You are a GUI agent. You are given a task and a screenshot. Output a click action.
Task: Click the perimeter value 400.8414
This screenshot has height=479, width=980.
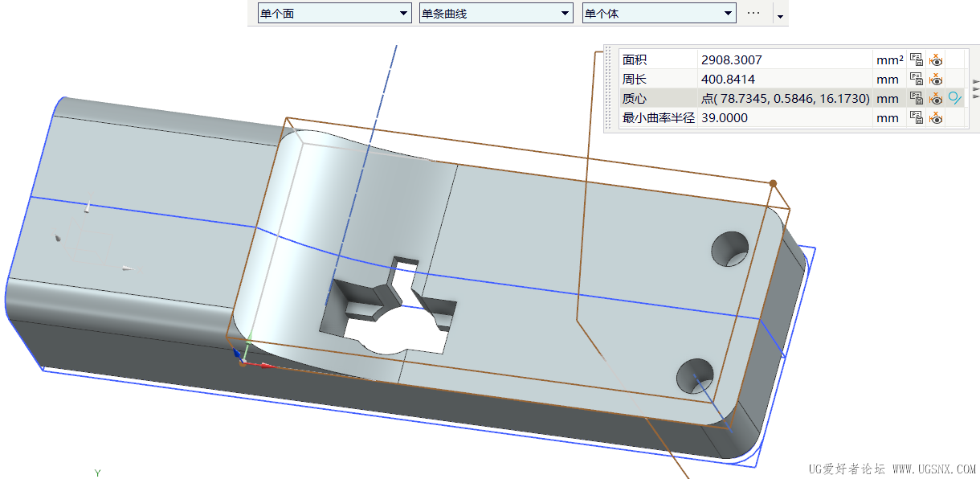729,79
